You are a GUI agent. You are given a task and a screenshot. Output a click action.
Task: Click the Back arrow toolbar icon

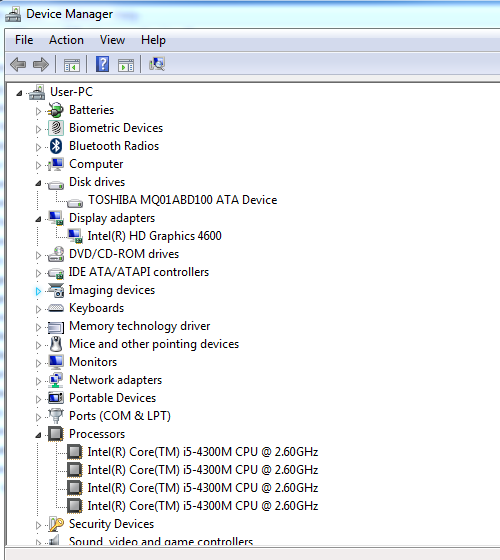18,65
